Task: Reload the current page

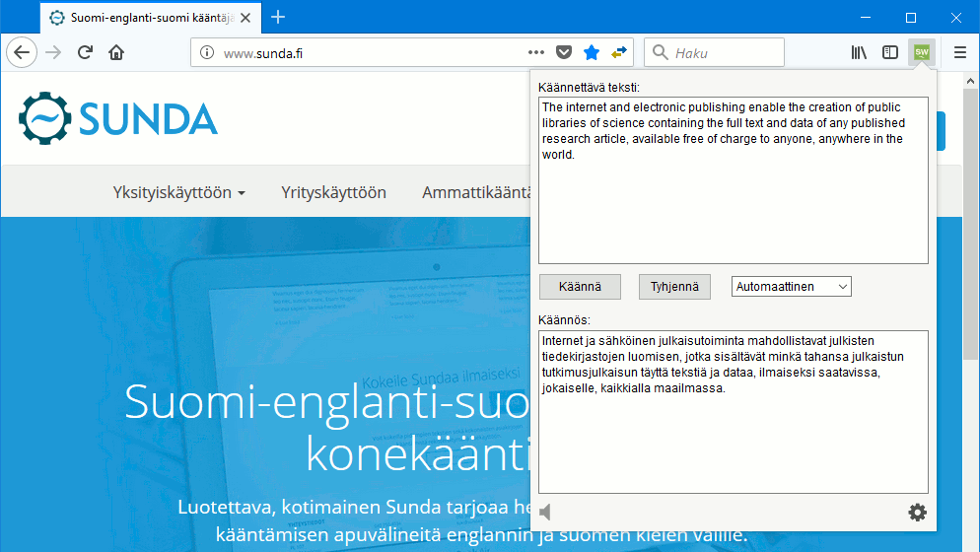Action: tap(85, 52)
